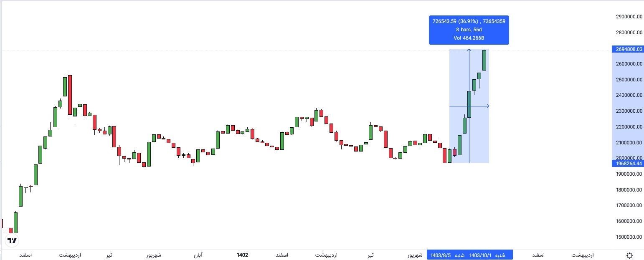Image resolution: width=644 pixels, height=260 pixels.
Task: Click 1800000.00 on the price scale
Action: 629,190
